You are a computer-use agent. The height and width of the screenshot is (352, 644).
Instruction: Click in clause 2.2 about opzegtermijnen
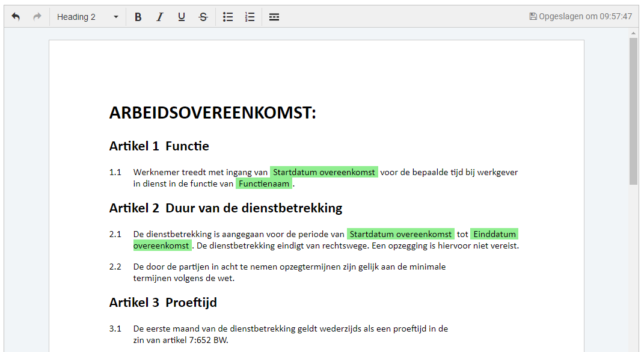(289, 272)
